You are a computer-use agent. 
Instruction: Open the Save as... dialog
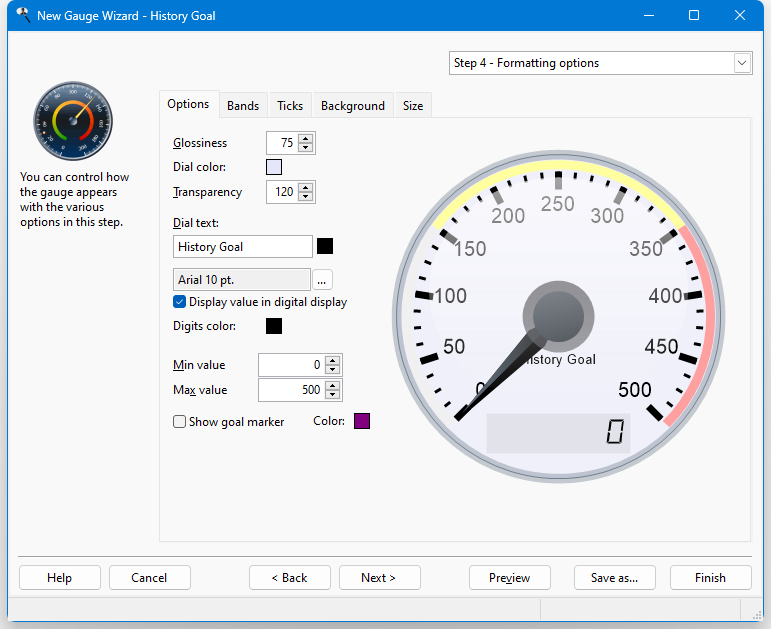(615, 577)
